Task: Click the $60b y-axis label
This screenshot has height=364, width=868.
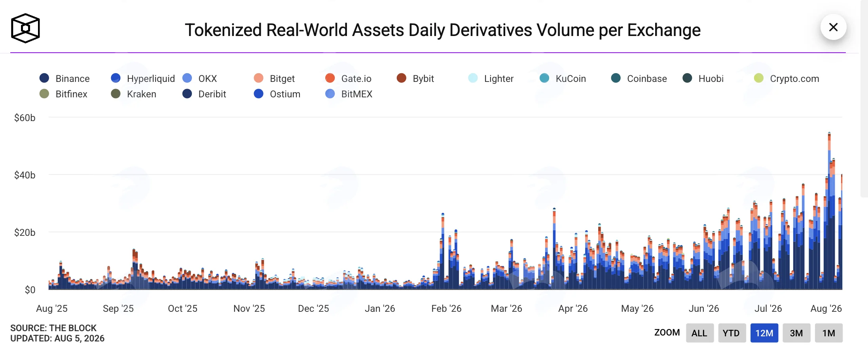Action: [x=25, y=118]
